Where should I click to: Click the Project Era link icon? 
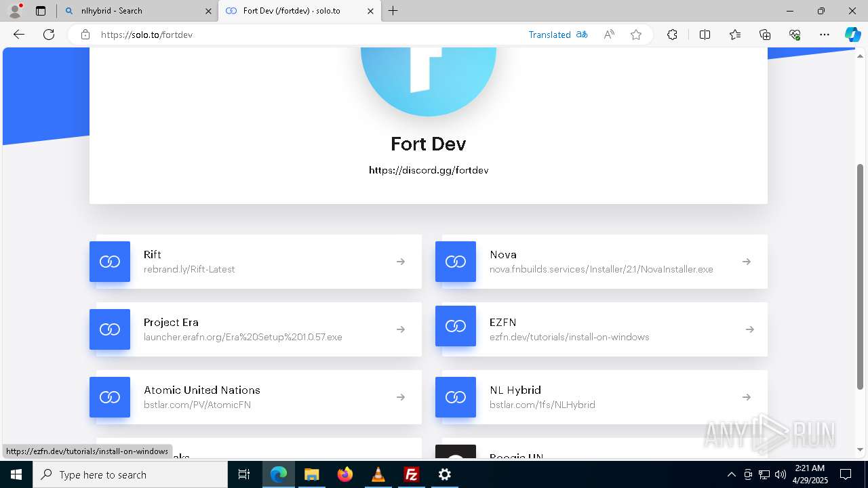tap(110, 329)
